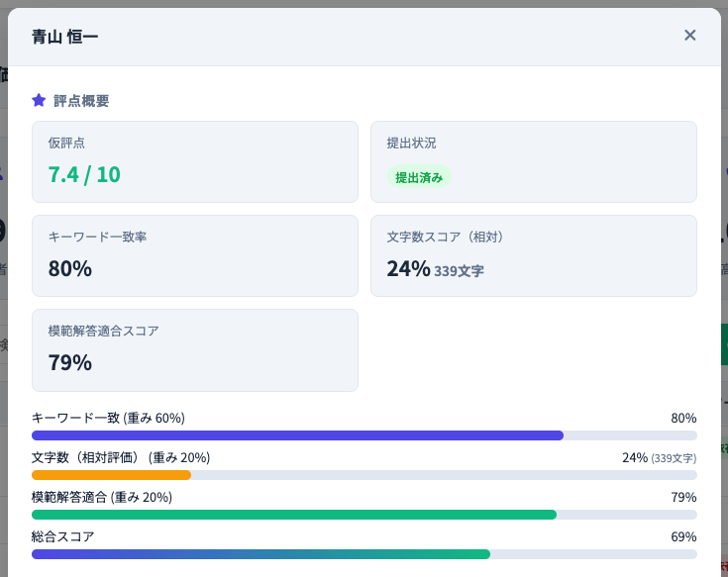This screenshot has width=728, height=577.
Task: Click the 仮評点 card label
Action: click(x=66, y=143)
